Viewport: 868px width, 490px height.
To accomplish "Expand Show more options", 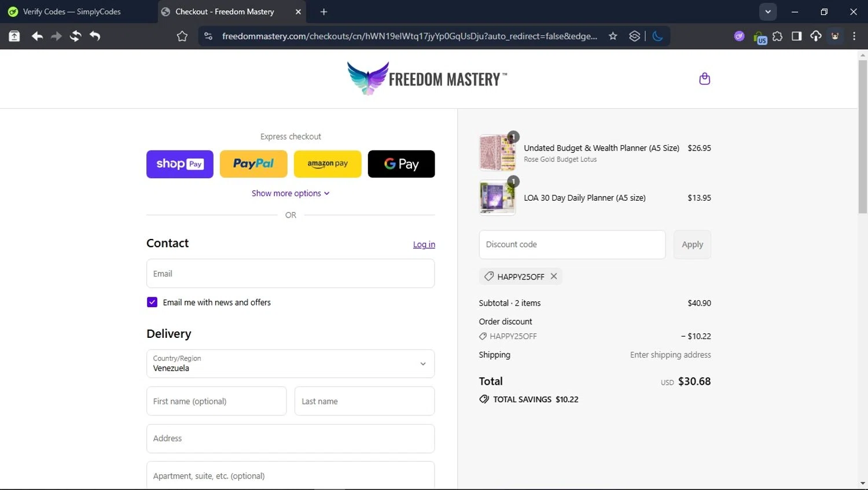I will point(290,193).
